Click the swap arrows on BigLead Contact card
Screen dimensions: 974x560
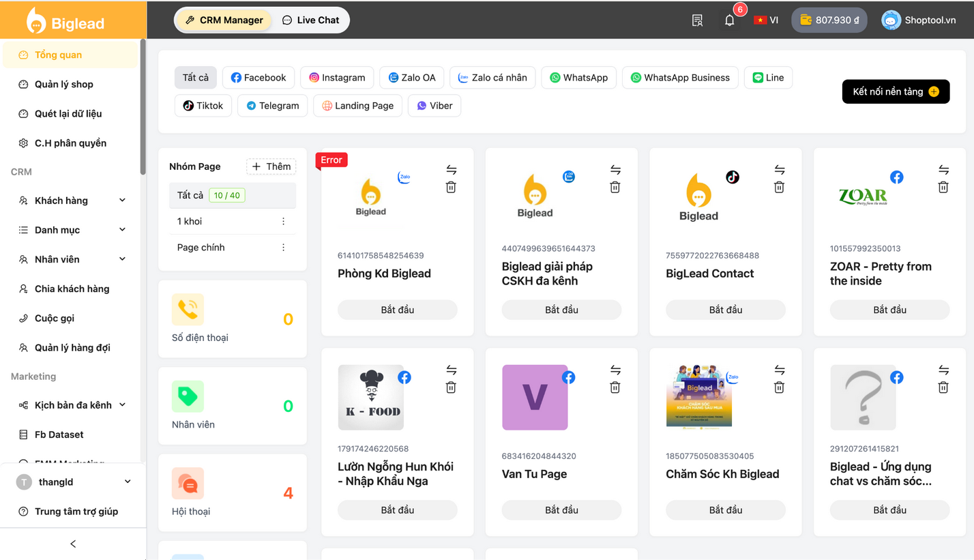click(x=780, y=170)
